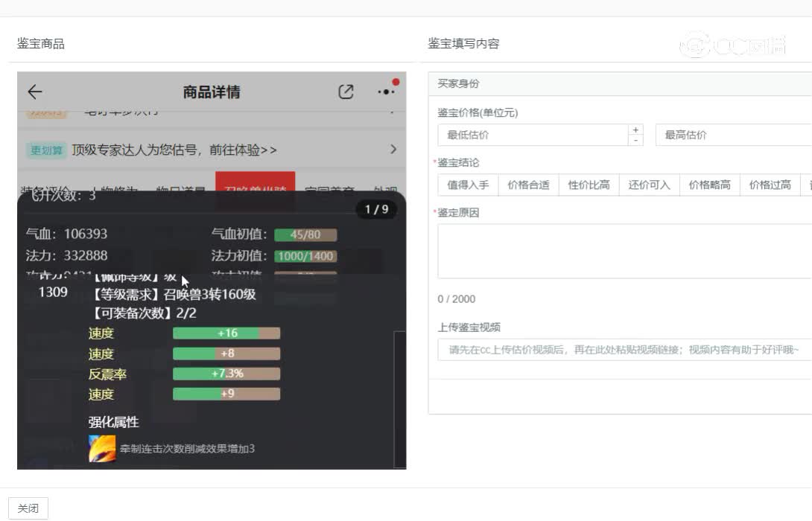812x521 pixels.
Task: Increase 最低估价 with the plus stepper
Action: (x=635, y=130)
